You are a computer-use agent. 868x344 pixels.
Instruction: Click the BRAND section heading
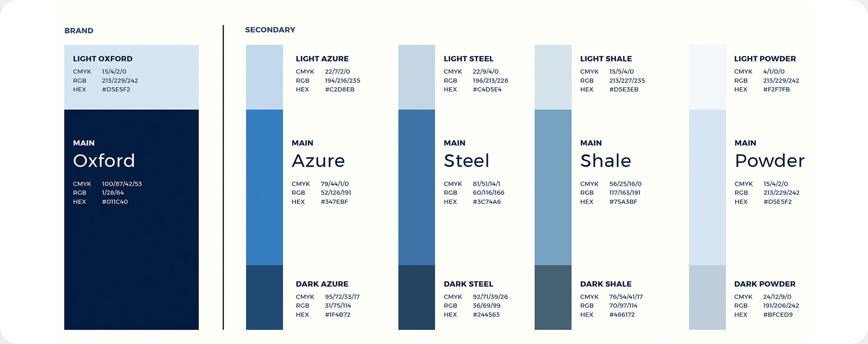coord(79,31)
